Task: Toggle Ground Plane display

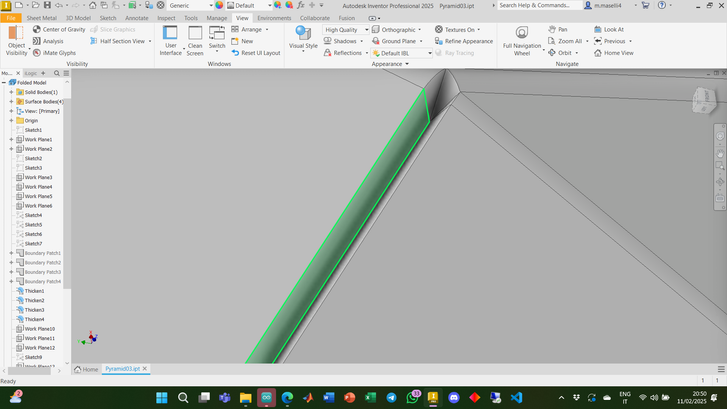Action: [397, 41]
